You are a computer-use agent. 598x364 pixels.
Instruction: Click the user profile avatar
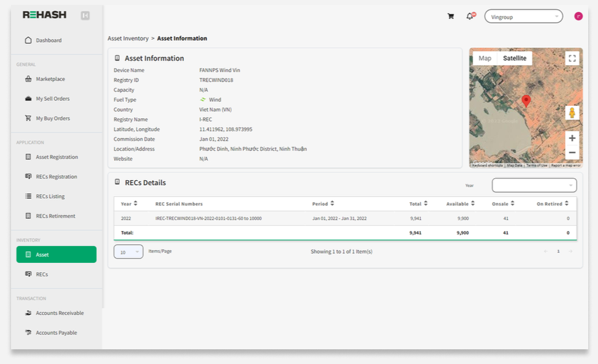[578, 17]
